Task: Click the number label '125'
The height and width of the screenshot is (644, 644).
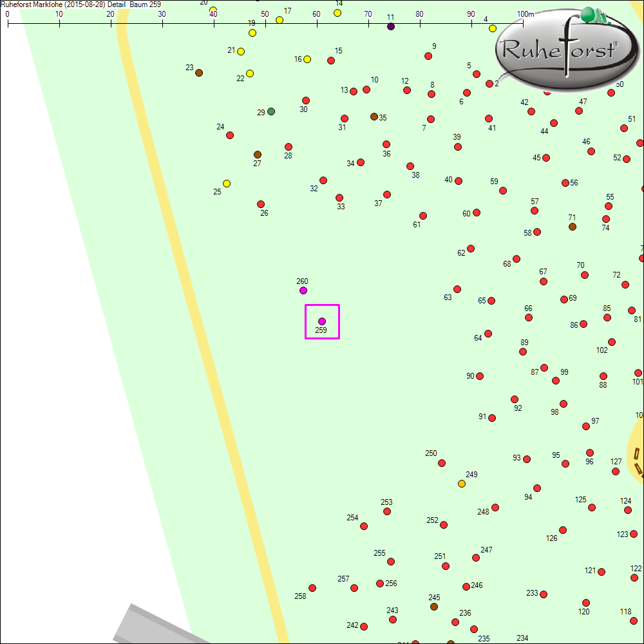Action: pyautogui.click(x=581, y=500)
